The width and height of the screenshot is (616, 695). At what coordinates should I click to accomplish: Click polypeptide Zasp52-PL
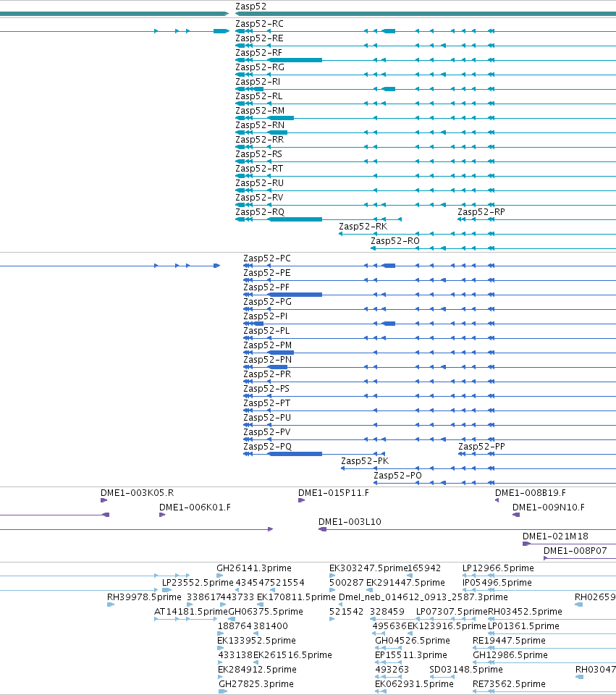(x=267, y=331)
